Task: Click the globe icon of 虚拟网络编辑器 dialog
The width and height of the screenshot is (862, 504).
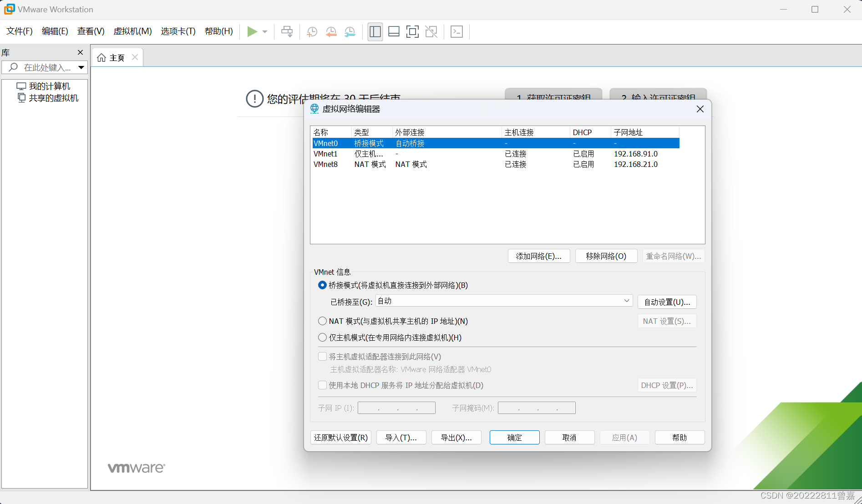Action: (x=314, y=109)
